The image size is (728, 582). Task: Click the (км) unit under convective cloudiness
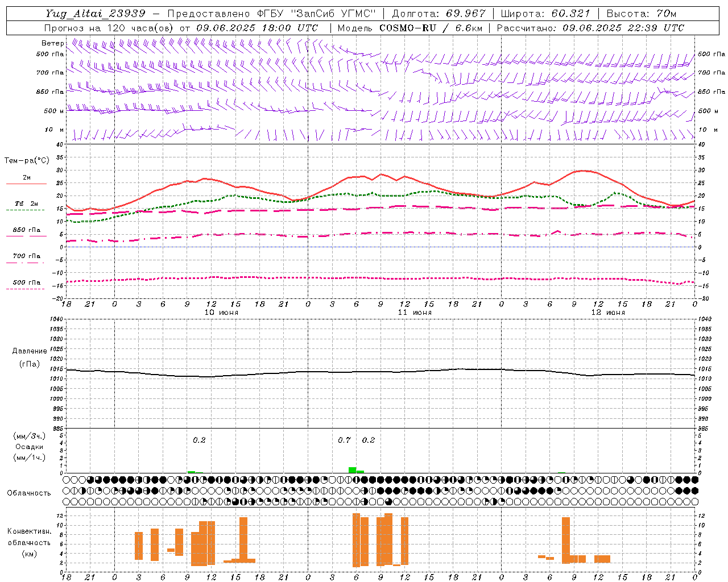(29, 554)
